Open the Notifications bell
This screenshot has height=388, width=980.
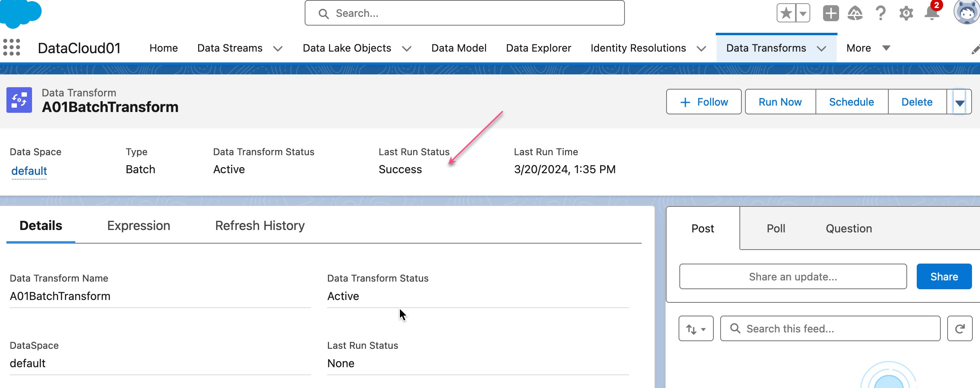[932, 13]
